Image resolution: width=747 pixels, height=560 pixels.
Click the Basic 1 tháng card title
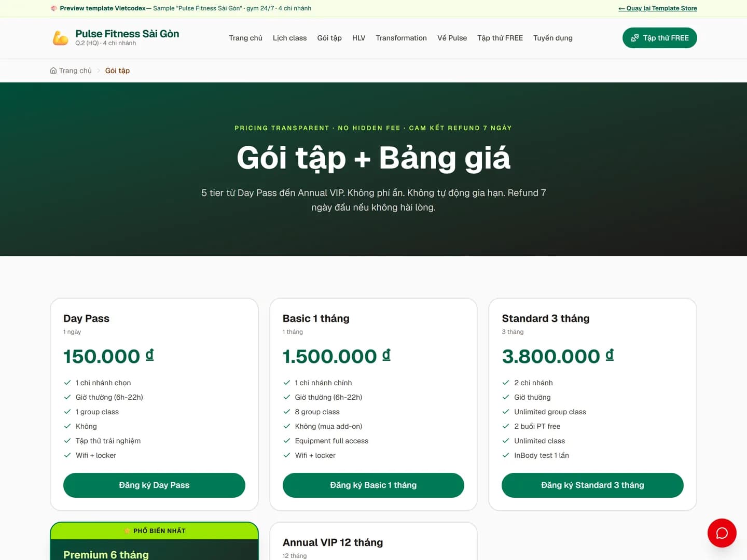(x=316, y=318)
